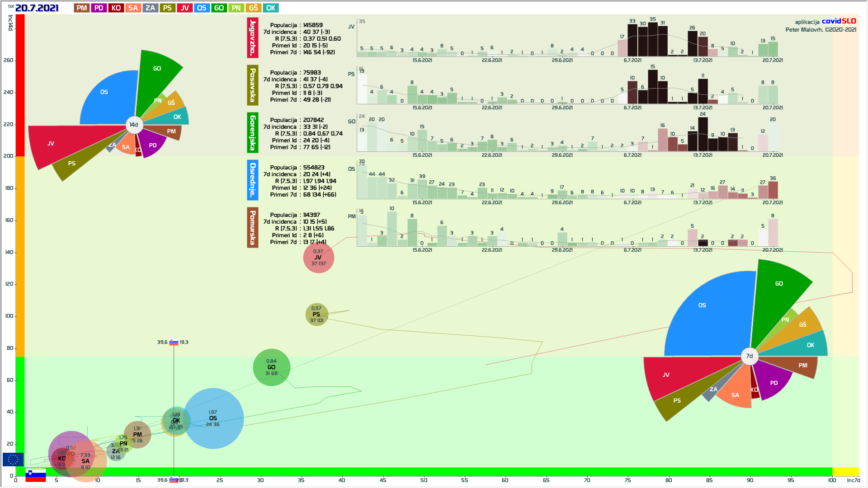The width and height of the screenshot is (868, 488).
Task: Click the blue OS bubble in scatter plot
Action: point(213,418)
